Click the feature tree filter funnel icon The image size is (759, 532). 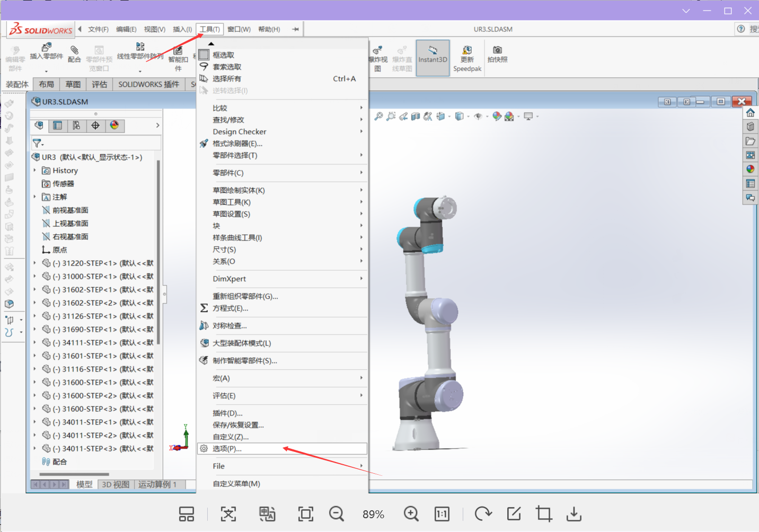pyautogui.click(x=37, y=143)
